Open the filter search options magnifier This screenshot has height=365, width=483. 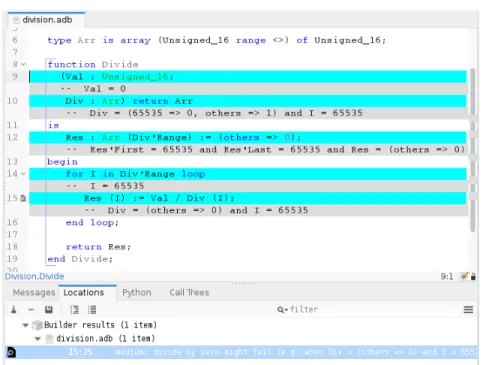pos(282,310)
